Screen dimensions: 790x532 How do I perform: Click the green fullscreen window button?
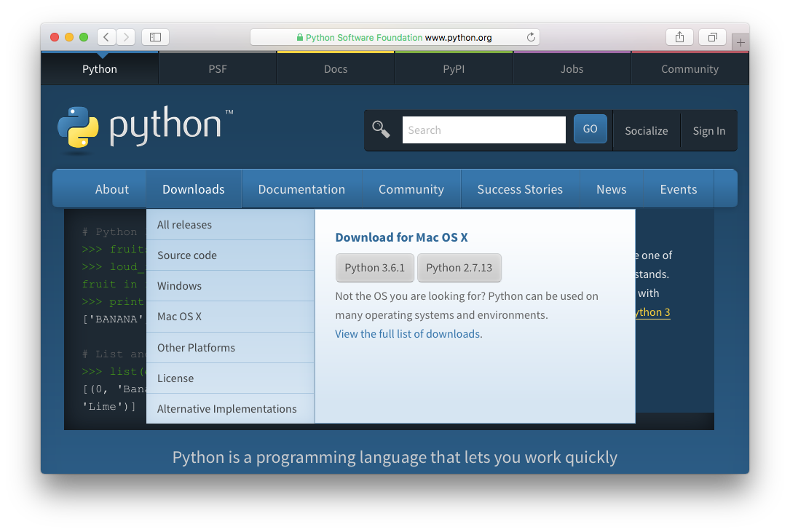pos(84,37)
